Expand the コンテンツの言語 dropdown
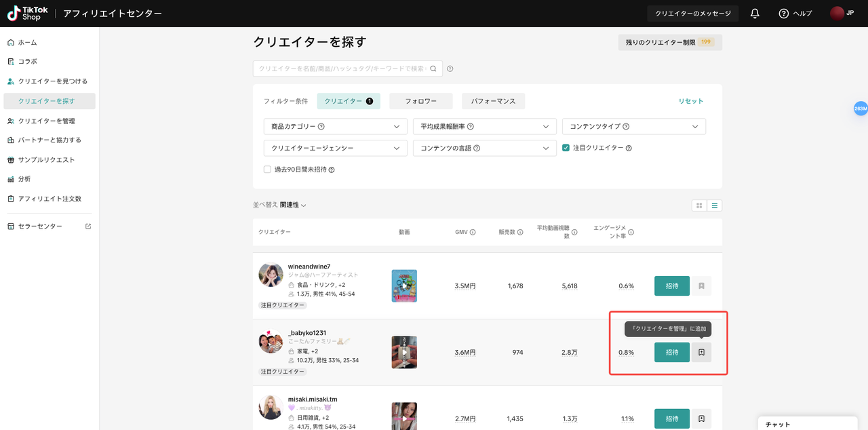Viewport: 868px width, 430px height. coord(484,148)
